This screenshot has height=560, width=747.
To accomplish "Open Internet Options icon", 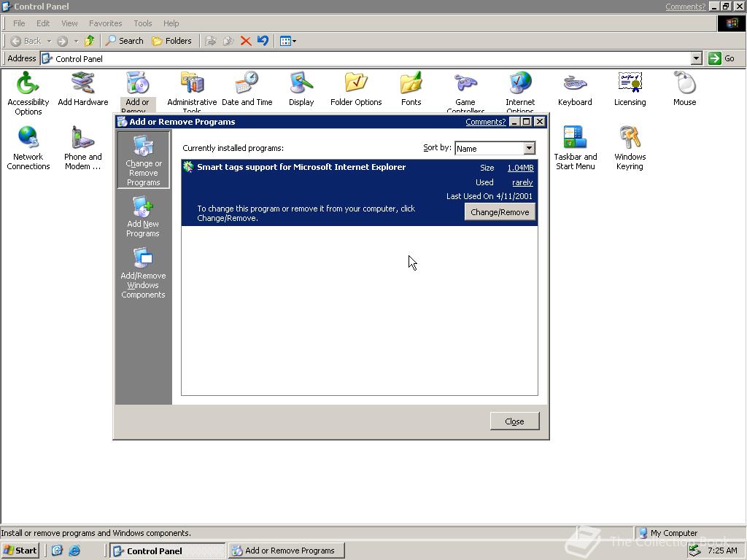I will click(x=520, y=91).
